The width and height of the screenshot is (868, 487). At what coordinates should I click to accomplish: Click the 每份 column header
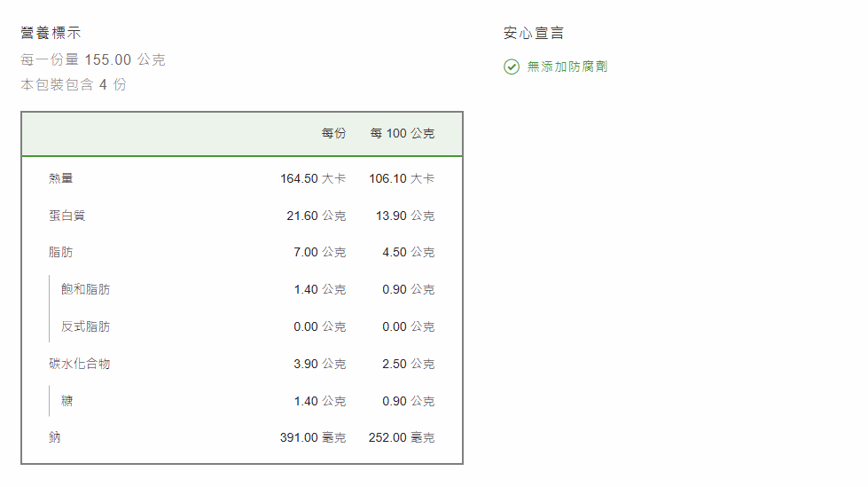333,134
